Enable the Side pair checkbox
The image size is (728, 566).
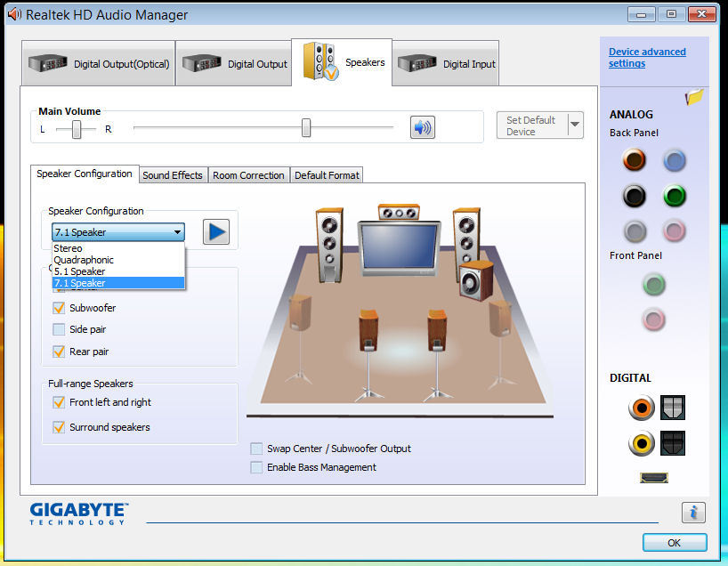click(x=59, y=329)
